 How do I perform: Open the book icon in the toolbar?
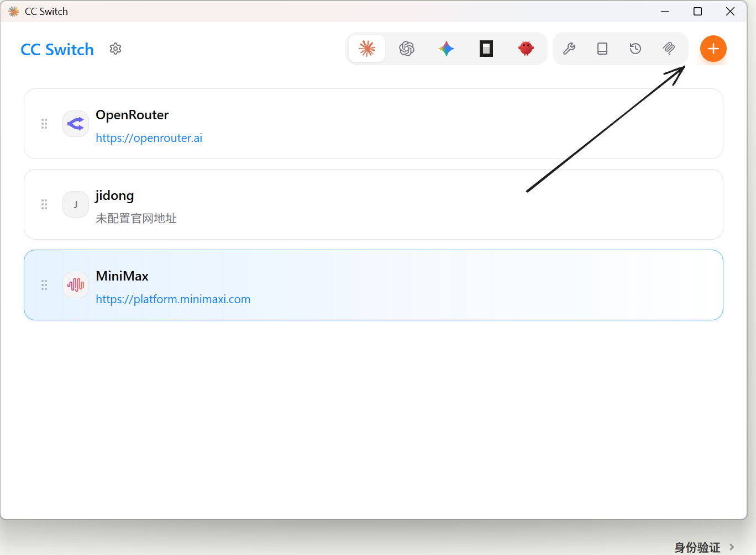coord(602,49)
